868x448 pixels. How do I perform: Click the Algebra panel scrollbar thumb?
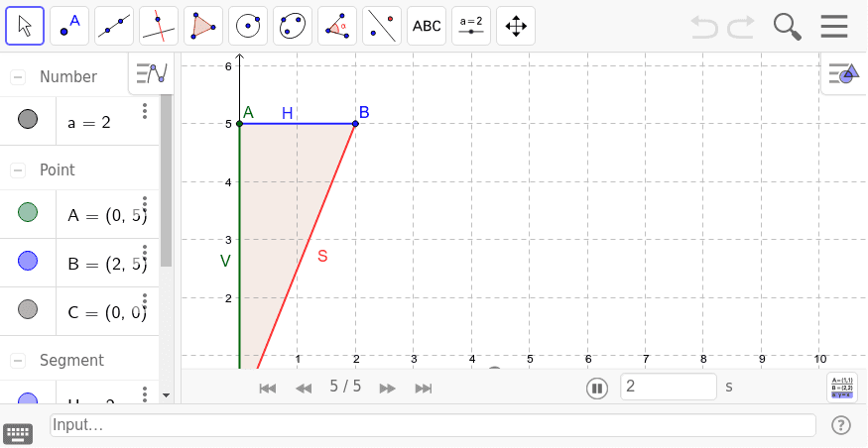click(166, 179)
